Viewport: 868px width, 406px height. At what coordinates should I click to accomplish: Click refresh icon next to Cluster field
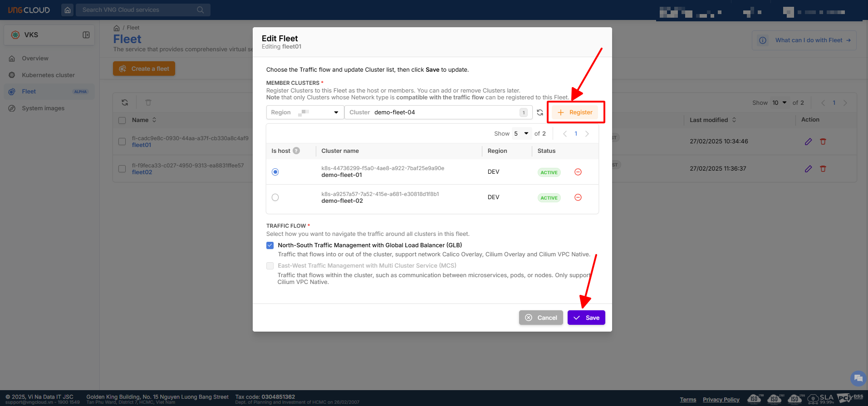[540, 113]
